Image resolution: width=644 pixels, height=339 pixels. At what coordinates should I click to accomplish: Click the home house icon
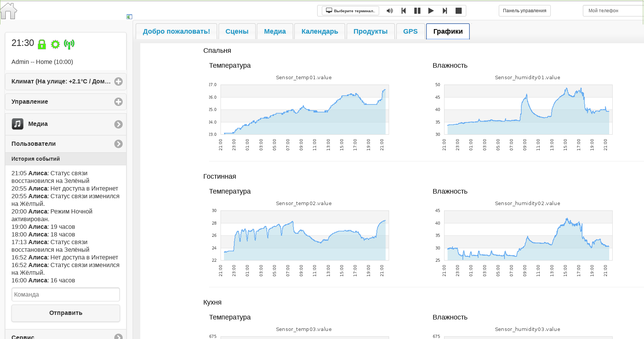click(x=8, y=11)
